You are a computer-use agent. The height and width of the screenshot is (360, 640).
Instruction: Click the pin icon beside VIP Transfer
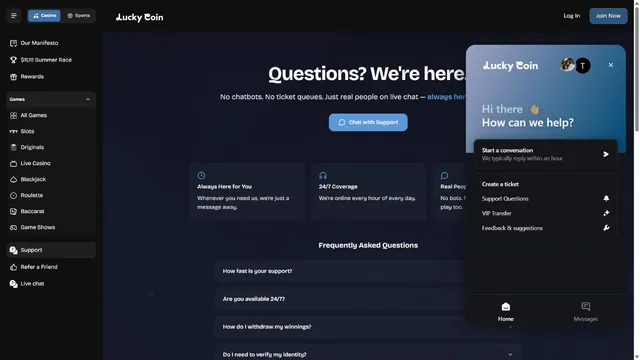(x=606, y=213)
